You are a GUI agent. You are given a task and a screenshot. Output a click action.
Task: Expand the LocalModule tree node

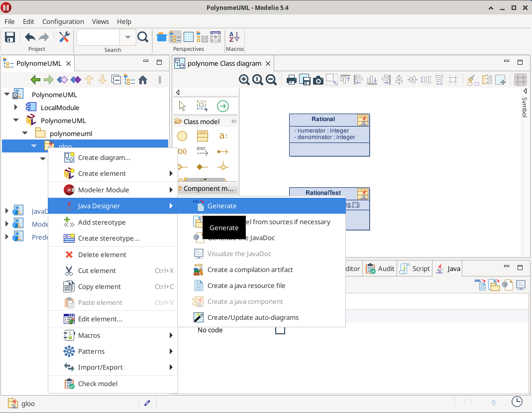15,107
